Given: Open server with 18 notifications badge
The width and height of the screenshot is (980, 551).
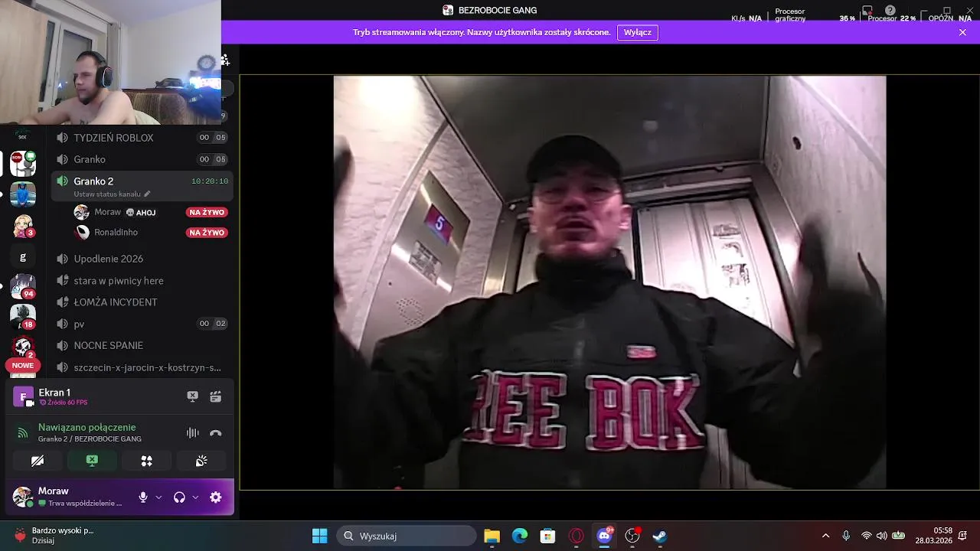Looking at the screenshot, I should point(23,316).
